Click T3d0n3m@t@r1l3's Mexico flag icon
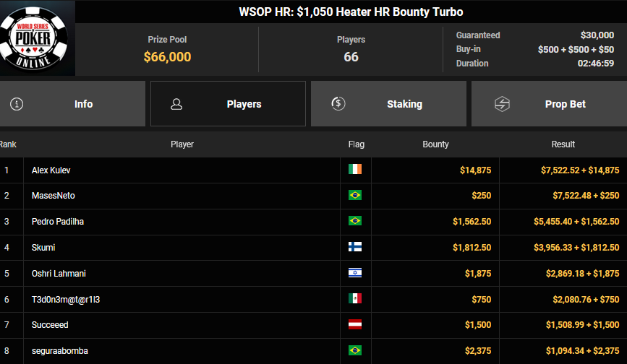Screen dimensions: 627x364 355,299
